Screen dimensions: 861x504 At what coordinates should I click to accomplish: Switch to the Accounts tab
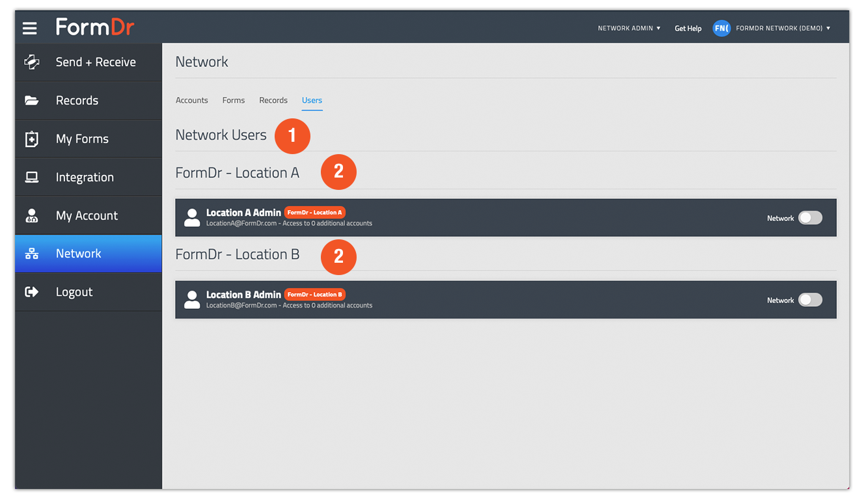192,100
